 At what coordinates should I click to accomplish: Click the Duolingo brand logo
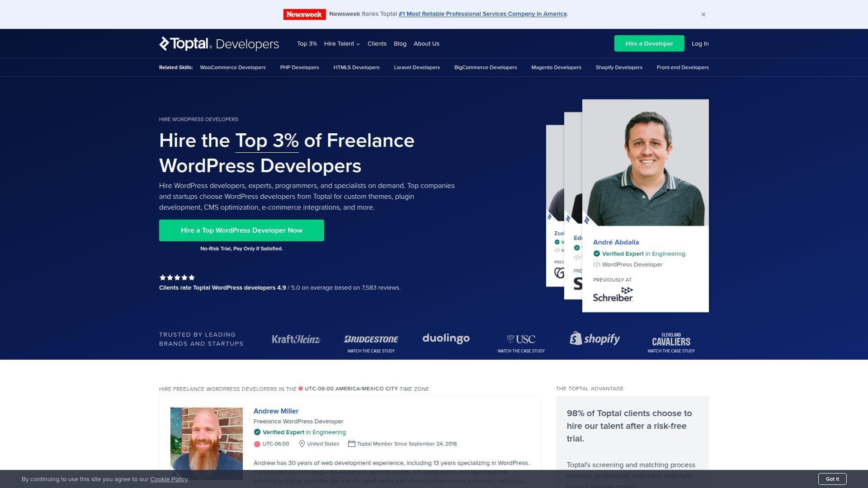pos(446,338)
